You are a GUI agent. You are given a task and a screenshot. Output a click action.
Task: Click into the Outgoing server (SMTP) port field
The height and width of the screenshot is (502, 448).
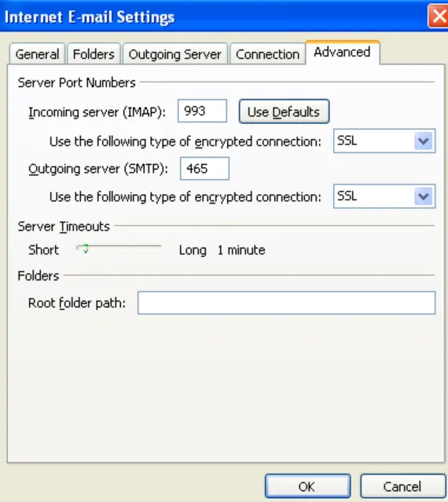click(204, 168)
